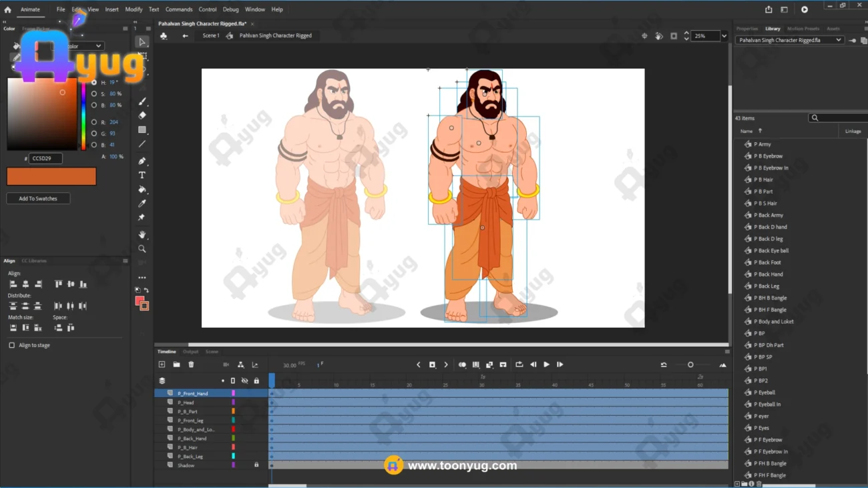
Task: Select the Text tool
Action: (x=142, y=175)
